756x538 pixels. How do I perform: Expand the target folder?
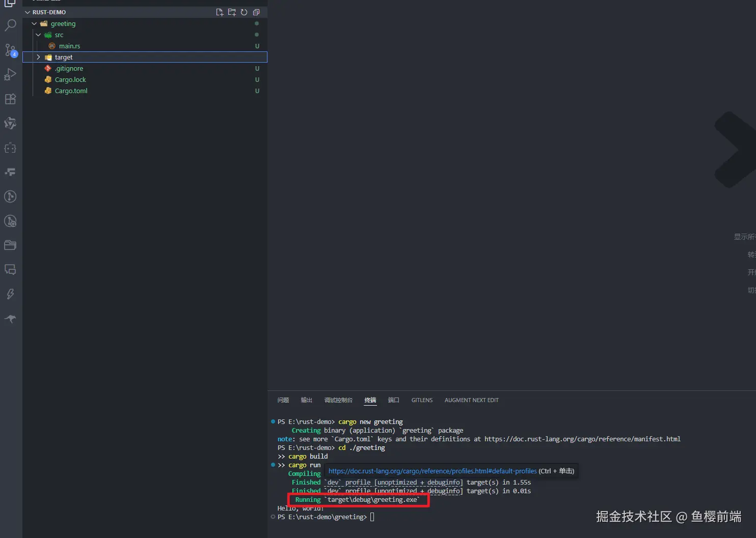click(x=38, y=57)
